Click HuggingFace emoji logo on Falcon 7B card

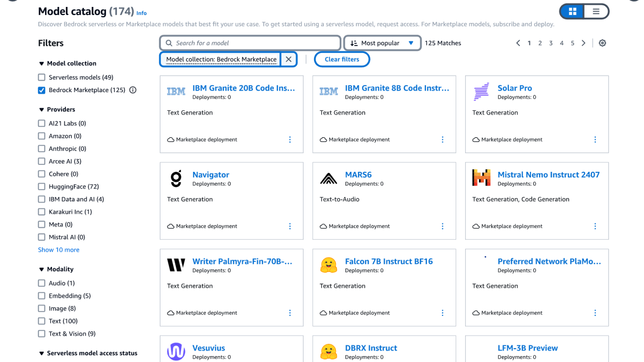pyautogui.click(x=328, y=265)
